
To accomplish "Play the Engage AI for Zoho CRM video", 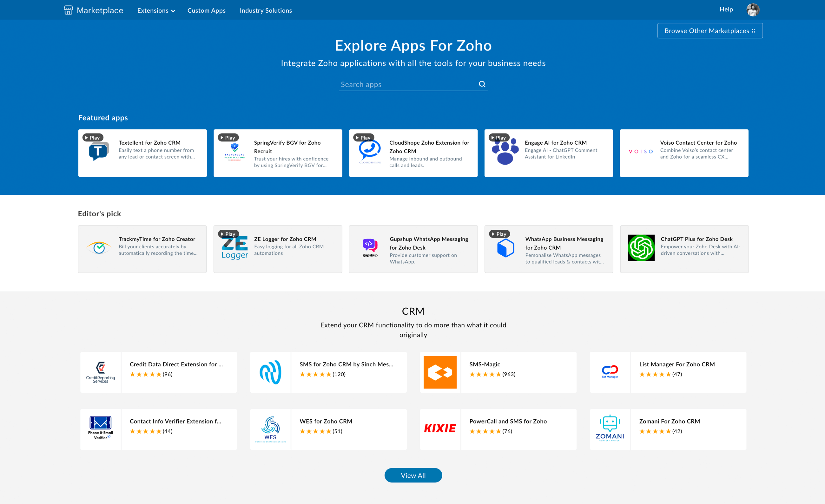I will point(498,137).
